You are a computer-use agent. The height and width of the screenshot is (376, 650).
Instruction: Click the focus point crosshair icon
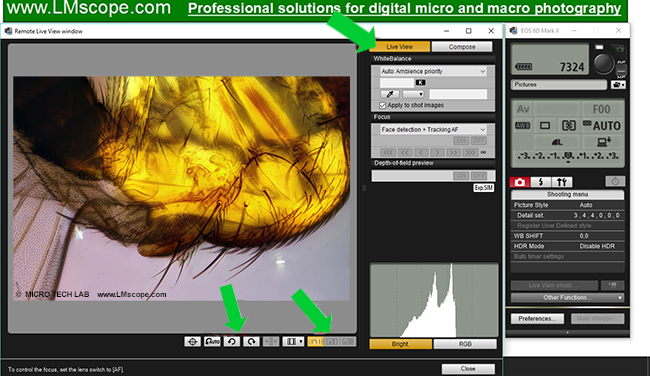pyautogui.click(x=193, y=342)
